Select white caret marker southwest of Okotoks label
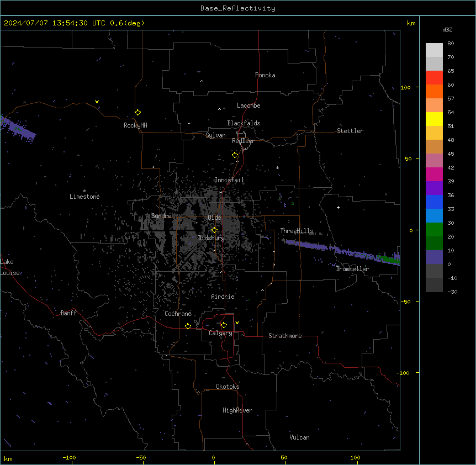The image size is (476, 465). click(x=199, y=393)
